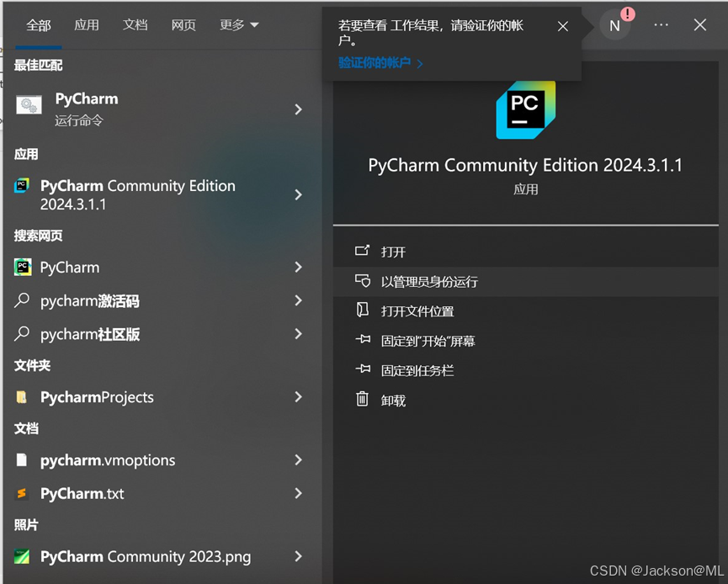728x584 pixels.
Task: Choose 打开文件位置 action
Action: (x=525, y=311)
